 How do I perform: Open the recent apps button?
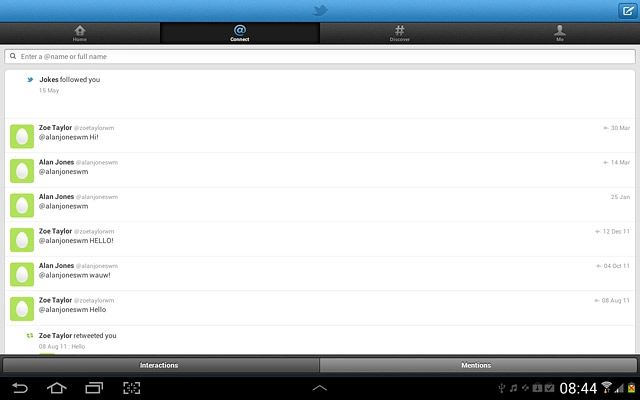pyautogui.click(x=94, y=388)
